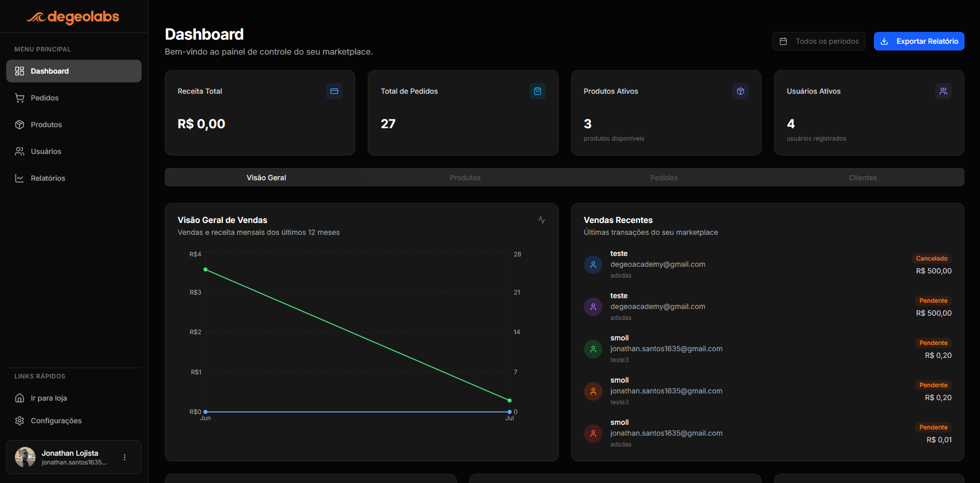Click the Relatórios chart icon
The height and width of the screenshot is (483, 980).
(20, 178)
